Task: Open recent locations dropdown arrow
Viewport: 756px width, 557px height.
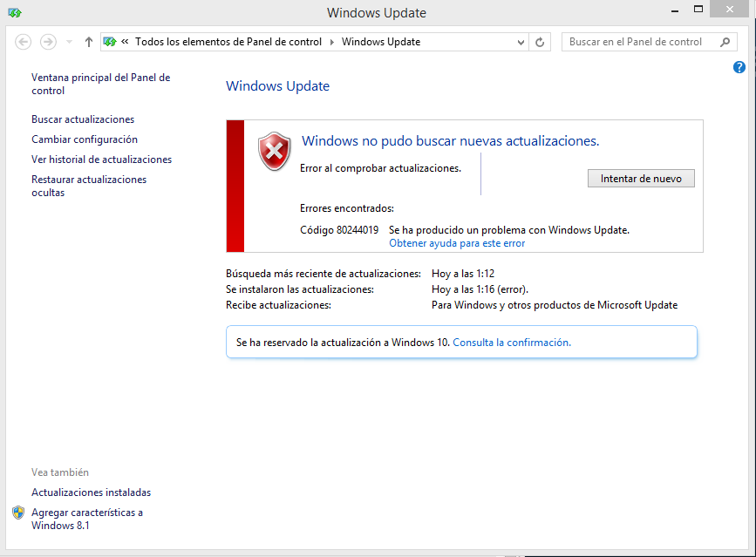Action: pyautogui.click(x=70, y=42)
